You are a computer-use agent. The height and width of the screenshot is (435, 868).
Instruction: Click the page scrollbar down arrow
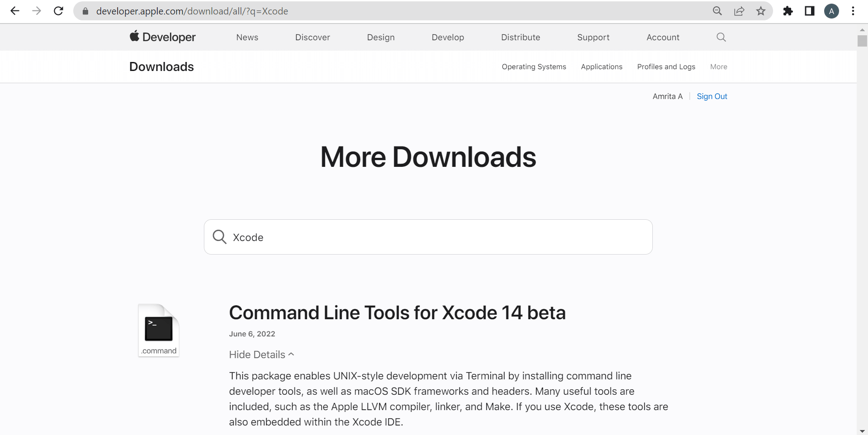click(x=862, y=431)
